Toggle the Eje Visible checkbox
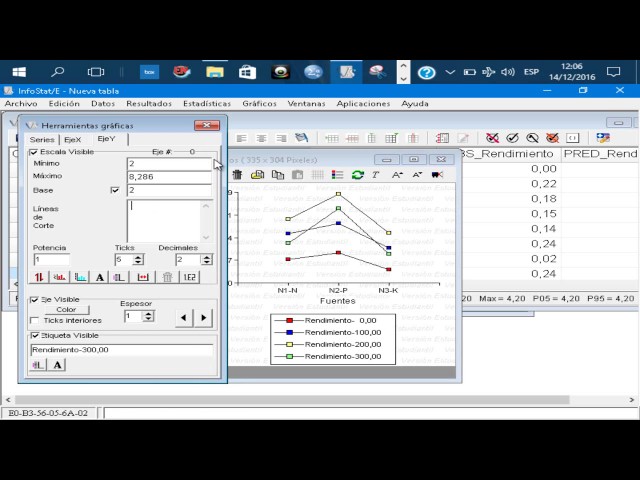This screenshot has width=640, height=480. [35, 300]
